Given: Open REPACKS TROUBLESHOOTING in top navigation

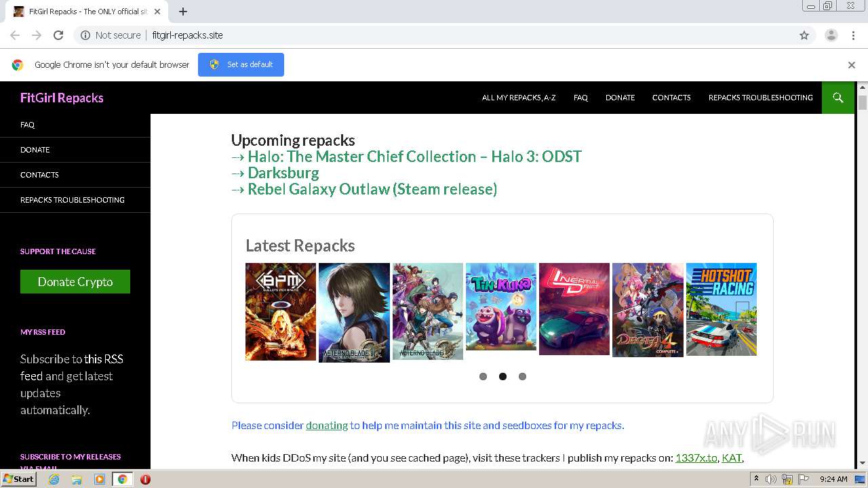Looking at the screenshot, I should pos(760,98).
